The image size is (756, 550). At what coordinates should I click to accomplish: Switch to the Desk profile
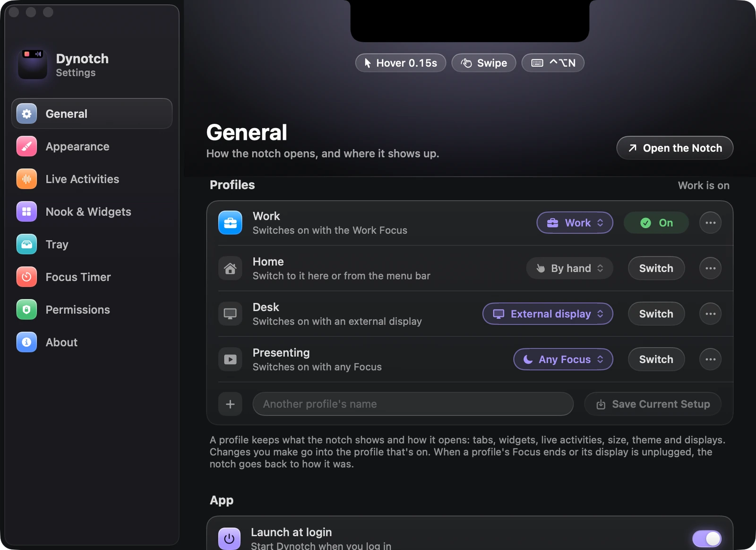click(x=656, y=314)
